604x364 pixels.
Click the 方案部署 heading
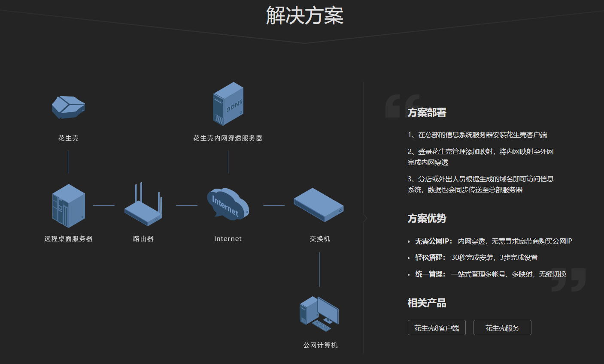(x=427, y=113)
